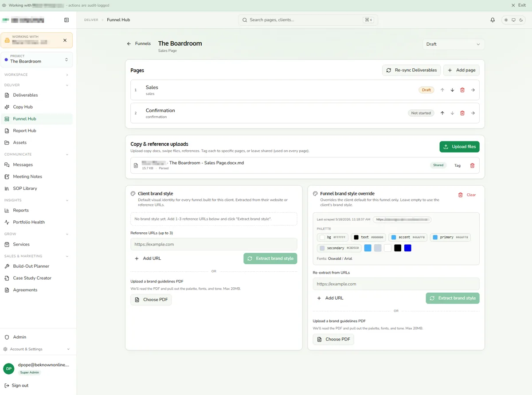The image size is (532, 395).
Task: Open Copy Hub in the sidebar
Action: click(37, 107)
